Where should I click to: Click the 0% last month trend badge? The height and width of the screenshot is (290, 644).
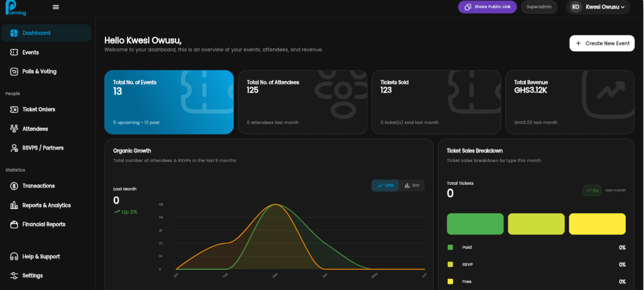point(592,191)
